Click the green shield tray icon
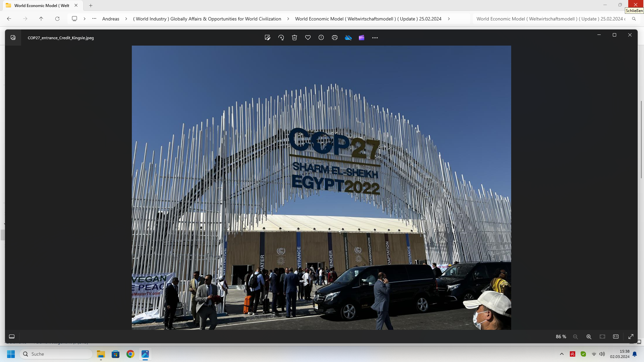Screen dimensions: 644x362 point(583,354)
